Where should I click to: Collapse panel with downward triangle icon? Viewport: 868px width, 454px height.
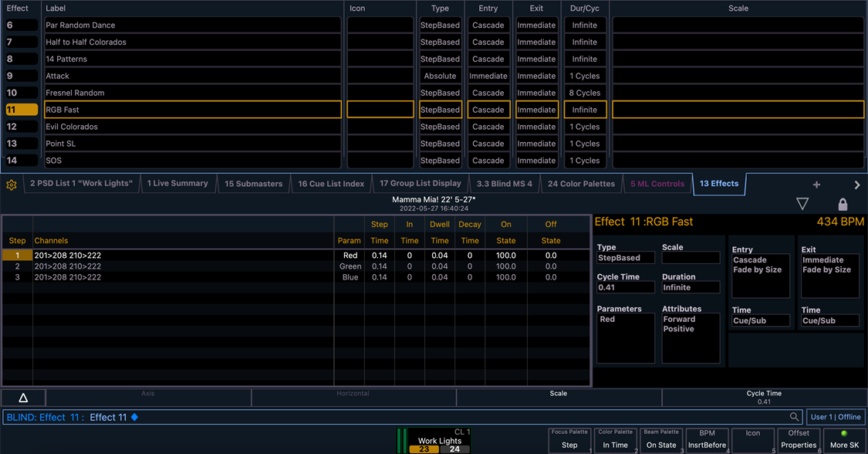(x=802, y=204)
